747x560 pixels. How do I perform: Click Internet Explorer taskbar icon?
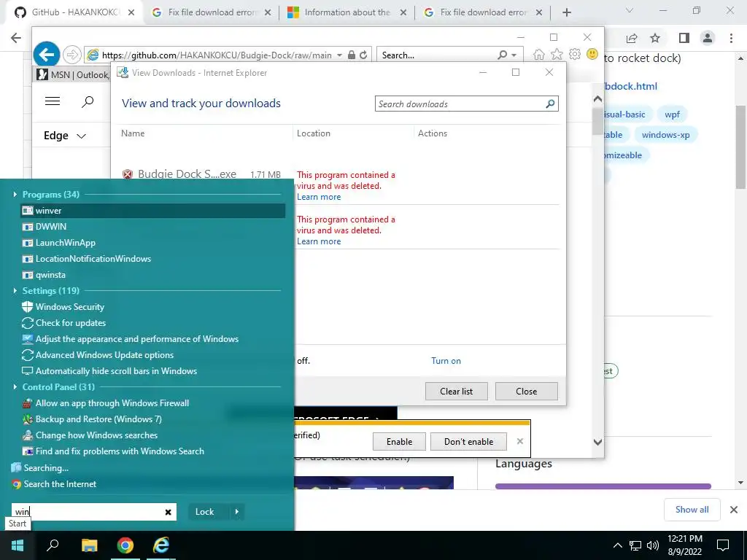[161, 545]
